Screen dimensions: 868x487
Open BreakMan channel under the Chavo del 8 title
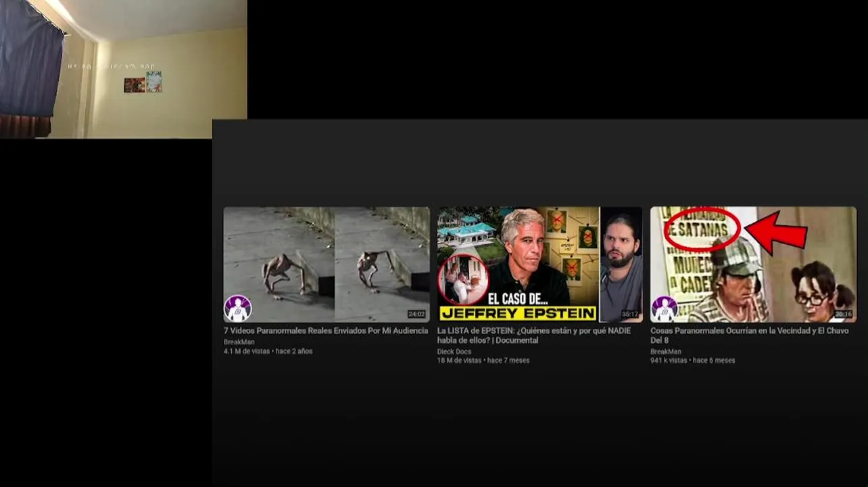click(x=666, y=352)
